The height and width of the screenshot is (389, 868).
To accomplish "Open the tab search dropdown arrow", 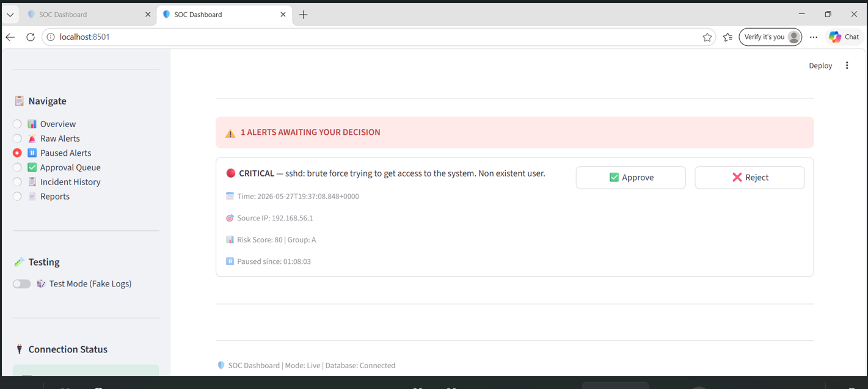I will [10, 15].
